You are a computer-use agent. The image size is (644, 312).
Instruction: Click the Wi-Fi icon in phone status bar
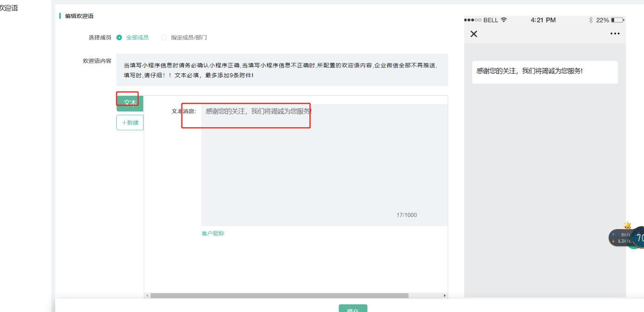click(x=504, y=20)
